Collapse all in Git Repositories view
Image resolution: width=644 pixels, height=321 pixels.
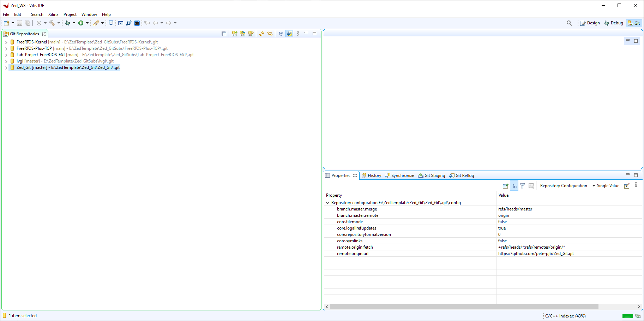point(224,34)
